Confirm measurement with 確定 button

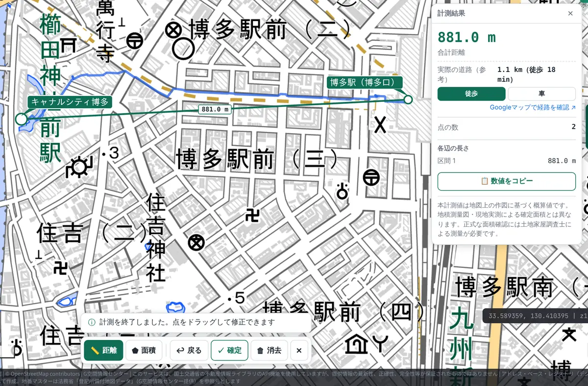tap(229, 350)
